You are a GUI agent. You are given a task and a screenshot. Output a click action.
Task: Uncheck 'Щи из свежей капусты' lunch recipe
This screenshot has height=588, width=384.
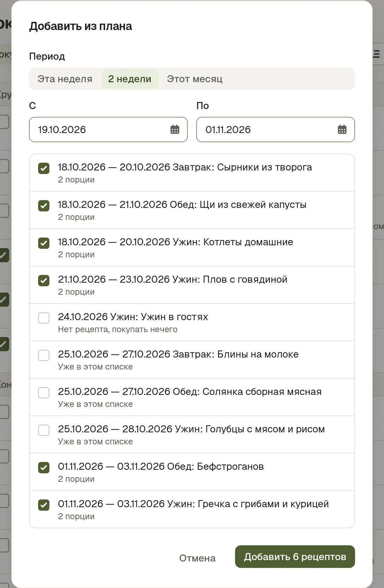click(44, 206)
